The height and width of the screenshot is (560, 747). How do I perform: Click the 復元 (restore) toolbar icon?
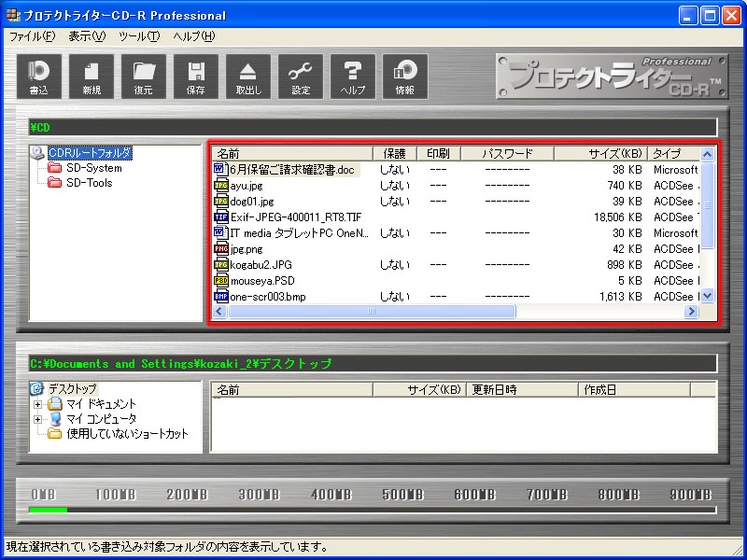144,77
